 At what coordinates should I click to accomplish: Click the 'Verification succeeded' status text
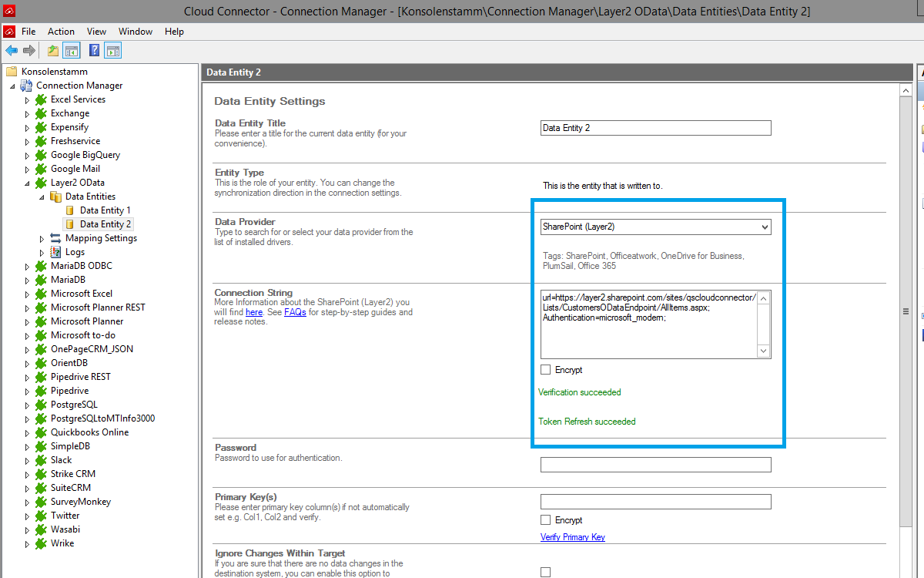[x=579, y=392]
